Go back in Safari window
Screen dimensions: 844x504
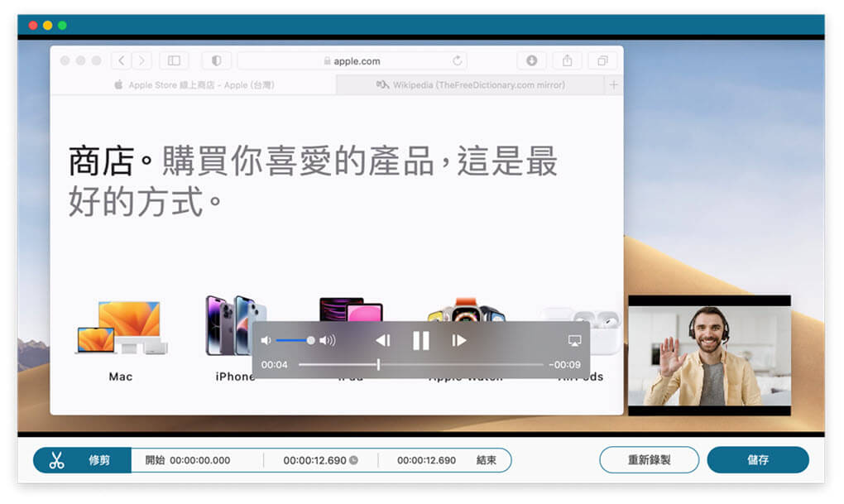(122, 60)
